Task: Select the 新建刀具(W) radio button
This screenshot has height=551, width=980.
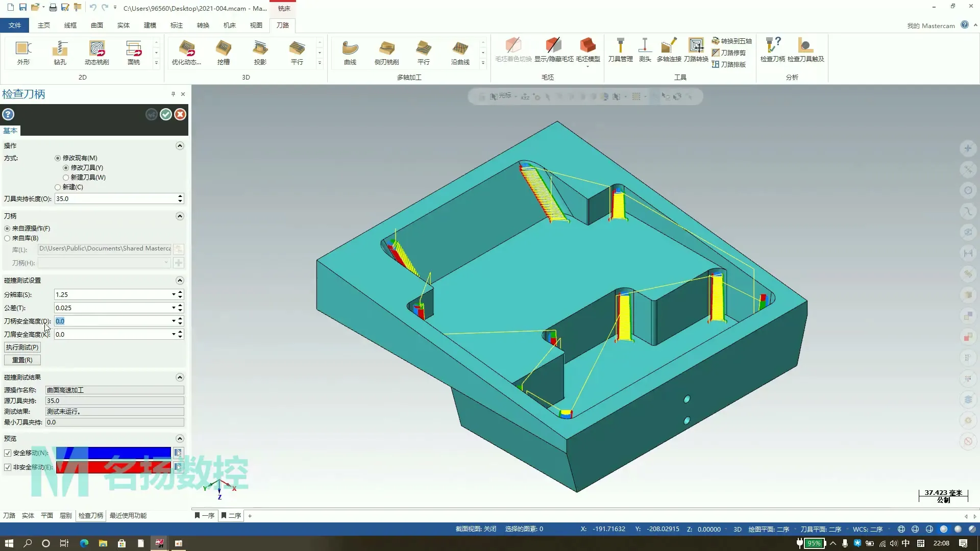Action: coord(66,178)
